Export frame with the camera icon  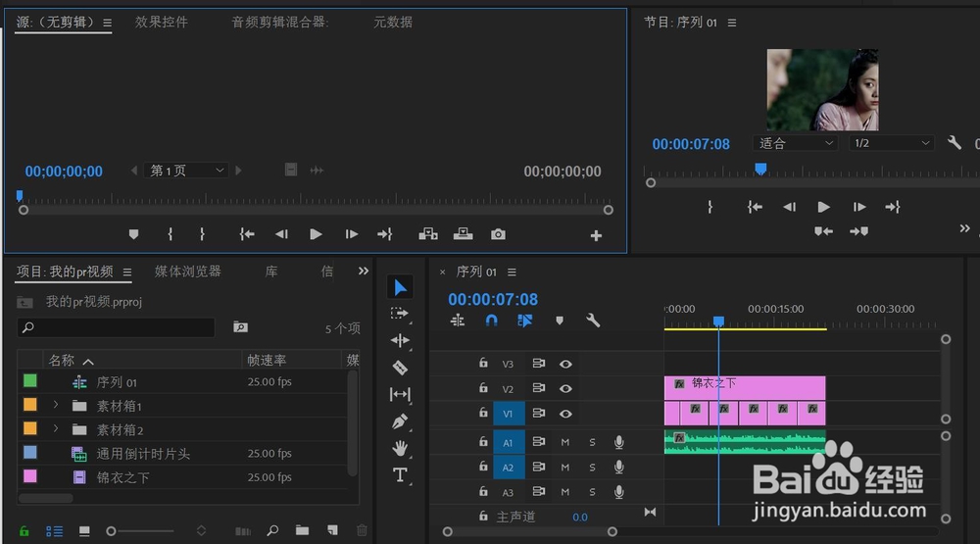pos(498,234)
